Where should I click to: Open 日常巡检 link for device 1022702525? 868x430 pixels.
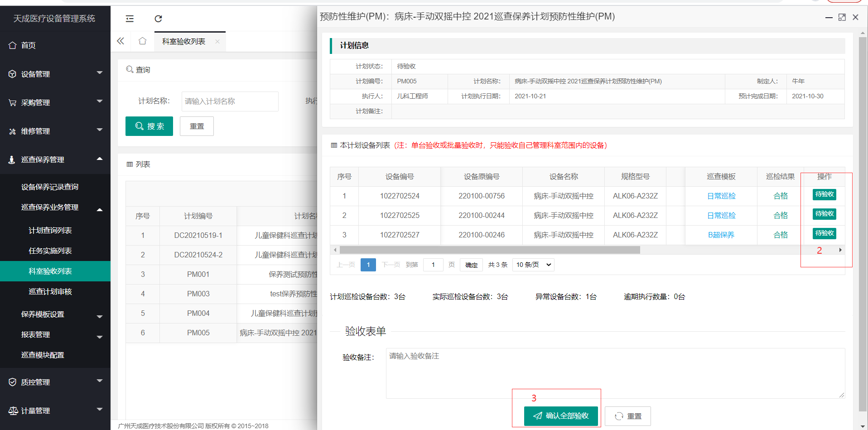click(x=721, y=215)
